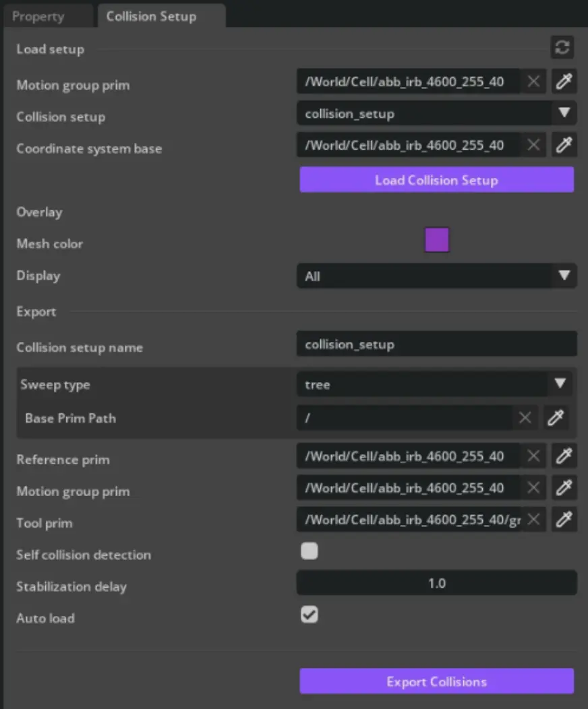Select the eyedropper for Motion group prim
Screen dimensions: 588x709
point(564,82)
